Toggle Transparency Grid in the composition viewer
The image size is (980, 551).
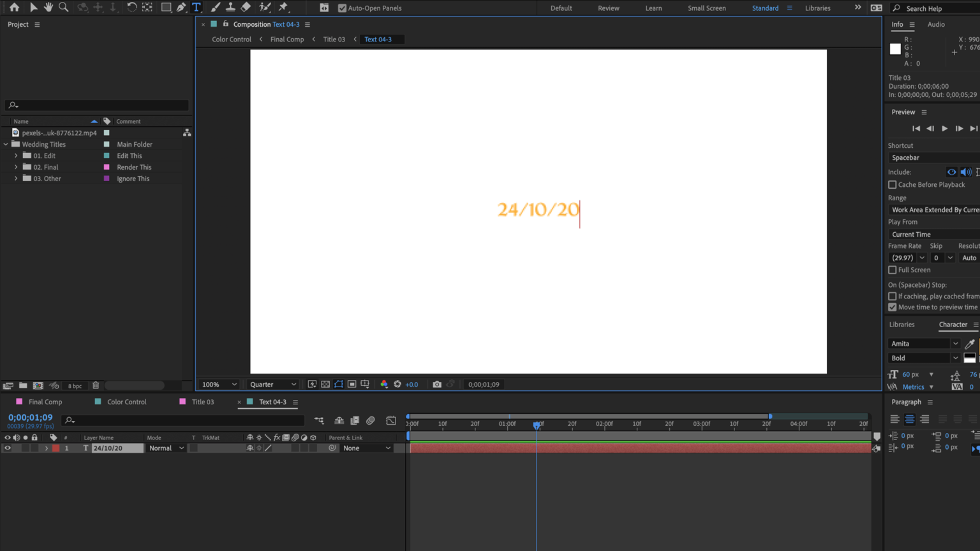coord(325,384)
